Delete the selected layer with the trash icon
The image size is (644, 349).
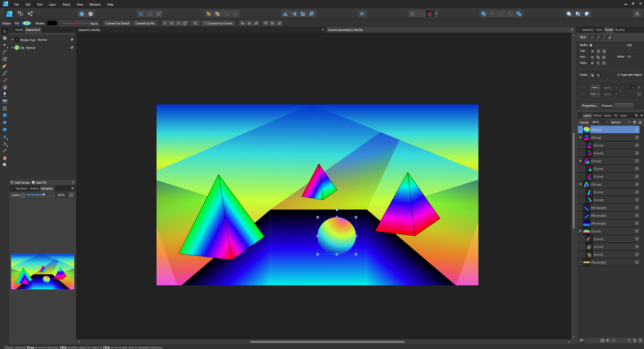[x=640, y=340]
